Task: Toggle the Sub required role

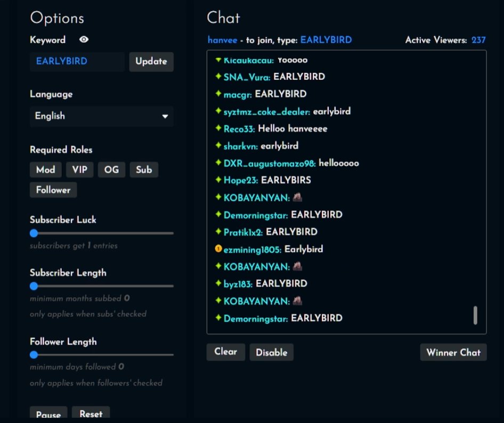Action: (144, 170)
